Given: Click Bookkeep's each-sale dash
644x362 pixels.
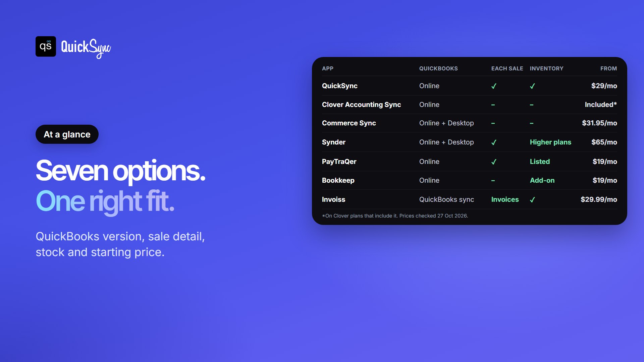Looking at the screenshot, I should pyautogui.click(x=493, y=181).
